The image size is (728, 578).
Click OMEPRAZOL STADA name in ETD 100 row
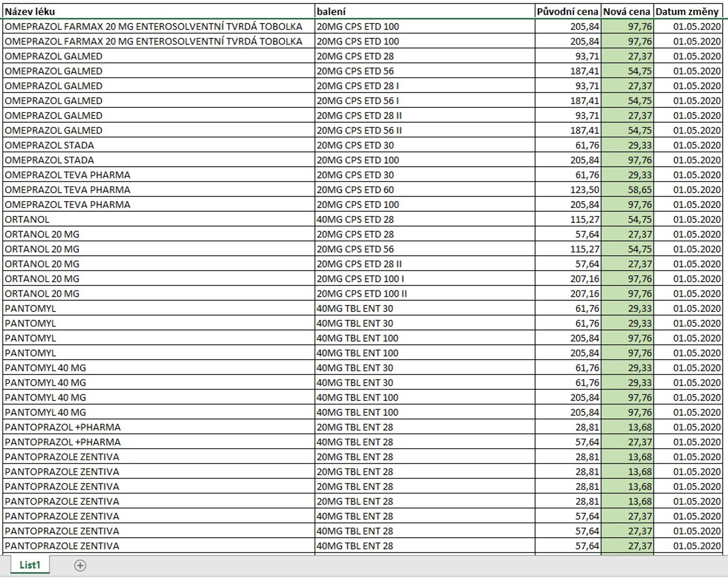tap(159, 160)
